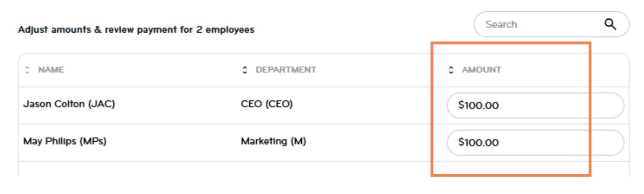Click the sort arrows beside NAME
This screenshot has height=194, width=644.
point(27,70)
